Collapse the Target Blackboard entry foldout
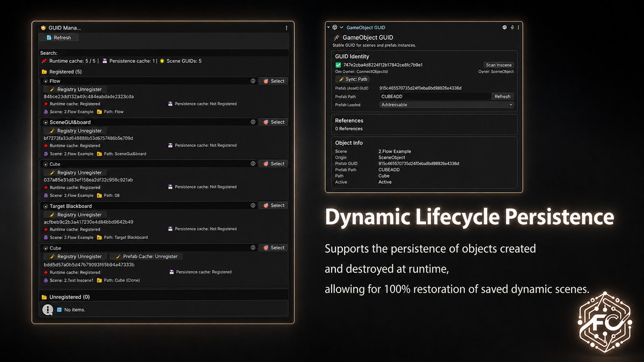 click(x=46, y=206)
